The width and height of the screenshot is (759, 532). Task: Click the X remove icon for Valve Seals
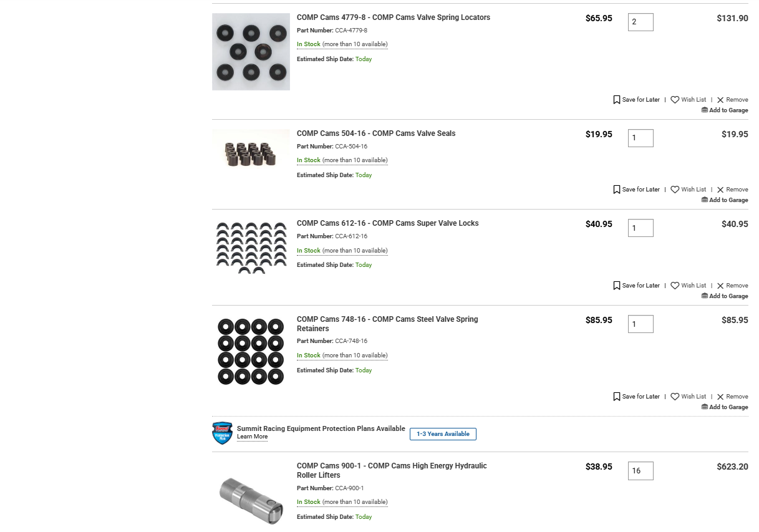tap(720, 190)
